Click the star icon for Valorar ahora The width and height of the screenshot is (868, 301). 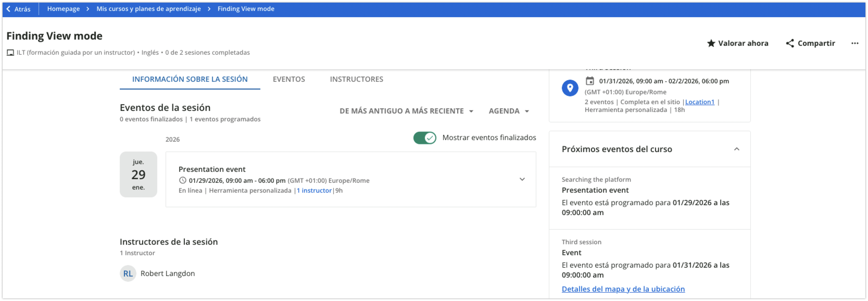[x=711, y=43]
